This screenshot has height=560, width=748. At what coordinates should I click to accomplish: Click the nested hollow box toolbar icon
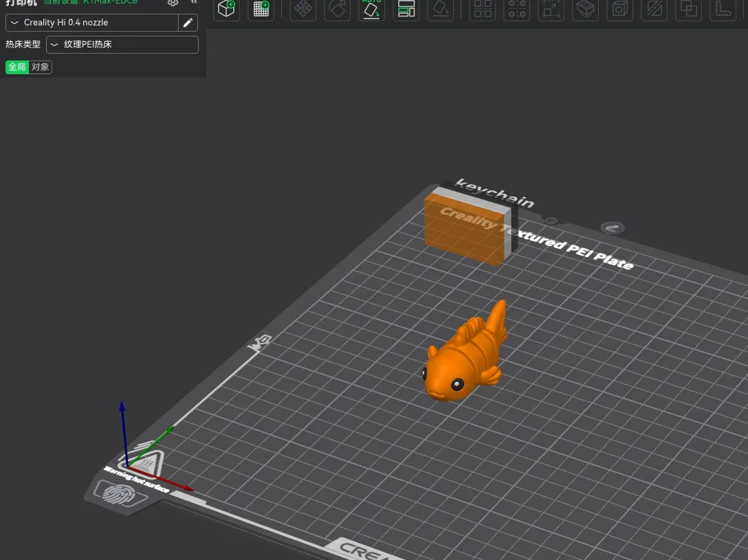point(585,8)
